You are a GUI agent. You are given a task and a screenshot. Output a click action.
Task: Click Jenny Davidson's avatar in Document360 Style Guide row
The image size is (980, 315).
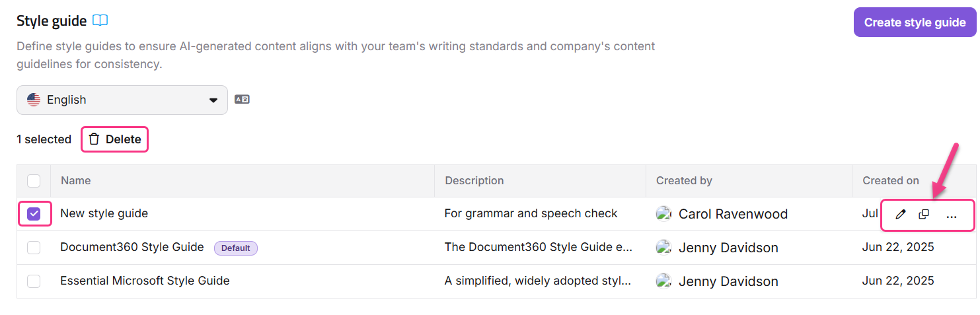[663, 247]
